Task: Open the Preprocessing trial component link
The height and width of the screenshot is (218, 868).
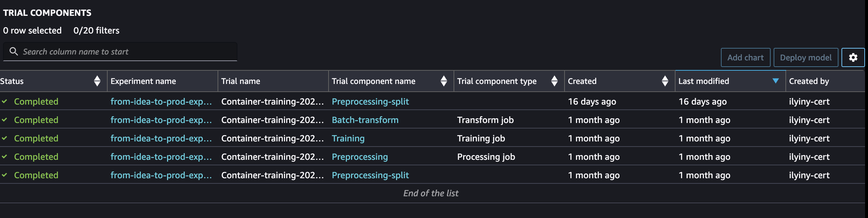Action: pos(360,157)
